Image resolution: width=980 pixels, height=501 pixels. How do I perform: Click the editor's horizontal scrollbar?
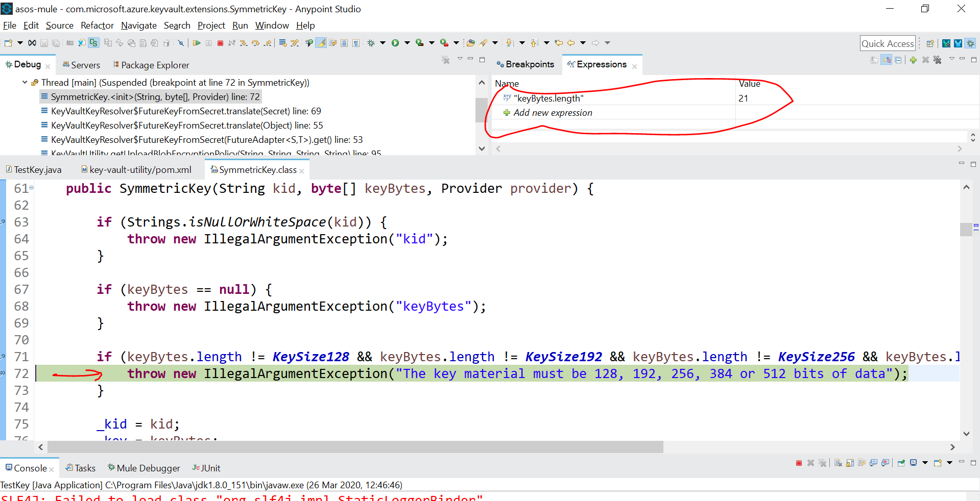(x=352, y=447)
